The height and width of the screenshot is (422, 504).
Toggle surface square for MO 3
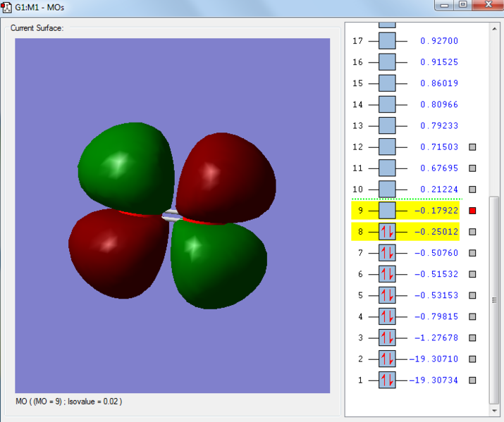472,338
